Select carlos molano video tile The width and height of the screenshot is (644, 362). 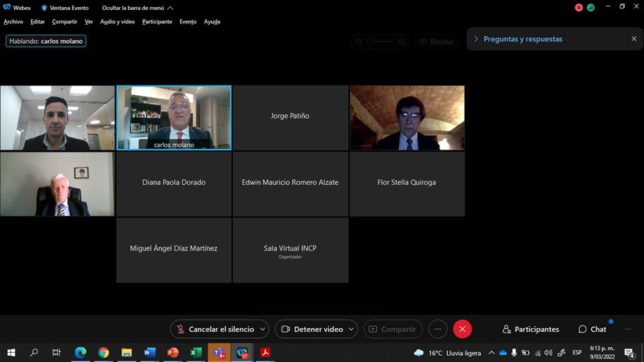[174, 118]
